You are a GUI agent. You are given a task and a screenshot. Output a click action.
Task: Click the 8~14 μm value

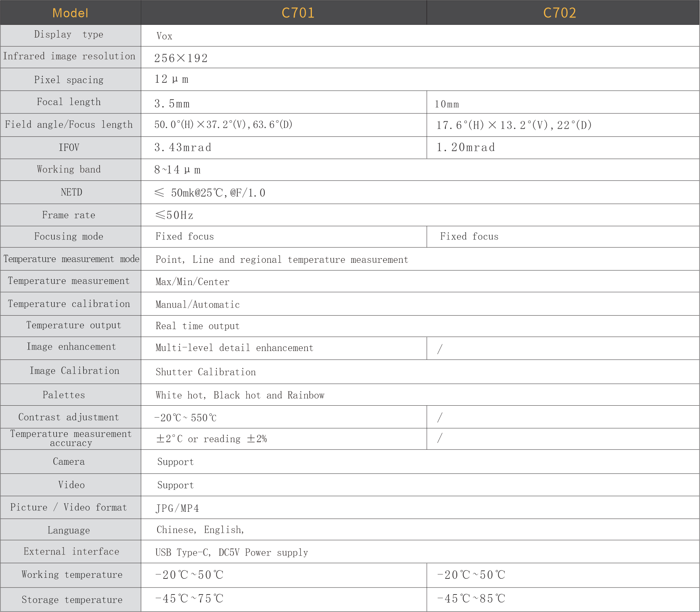pyautogui.click(x=177, y=170)
